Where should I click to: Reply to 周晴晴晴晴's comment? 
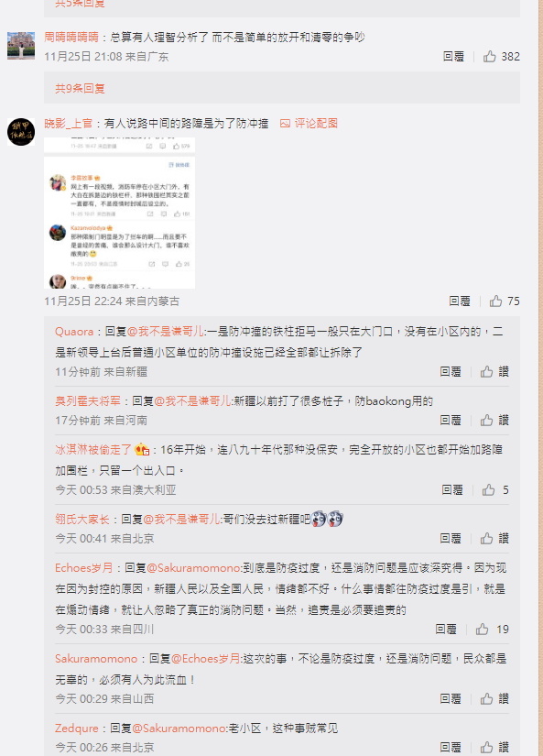point(453,57)
